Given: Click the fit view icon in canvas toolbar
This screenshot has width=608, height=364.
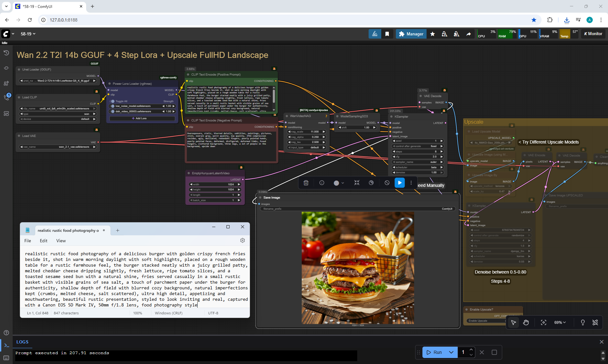Looking at the screenshot, I should (543, 322).
